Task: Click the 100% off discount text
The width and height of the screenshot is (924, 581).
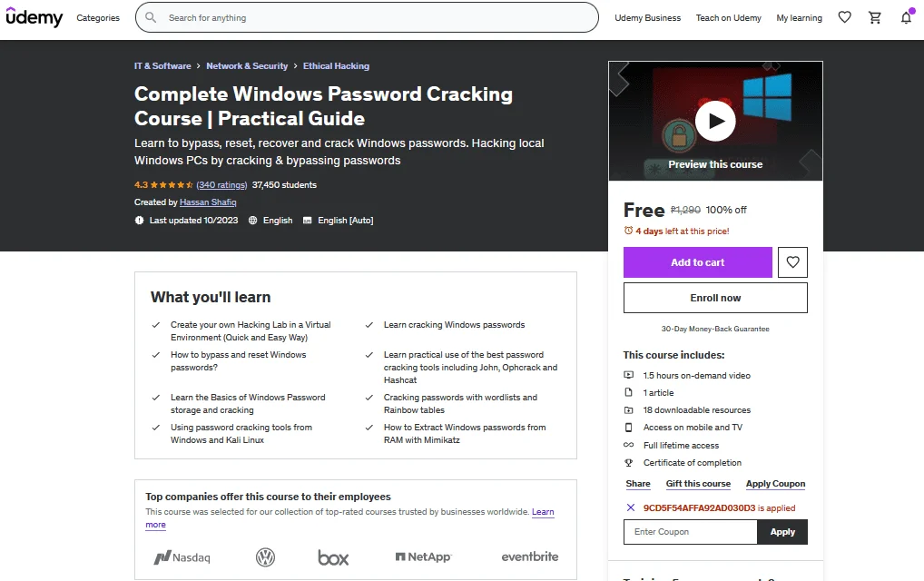Action: pyautogui.click(x=726, y=210)
